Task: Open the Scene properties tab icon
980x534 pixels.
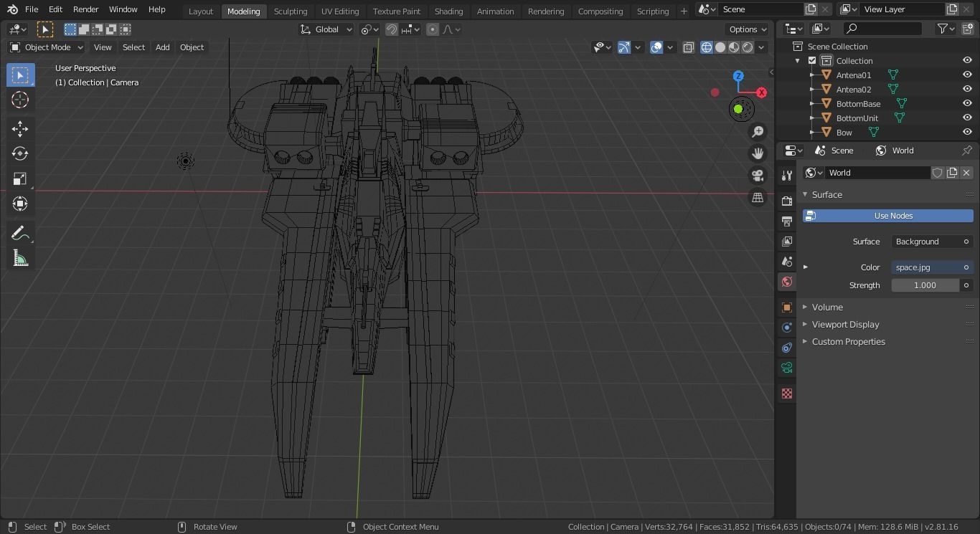Action: click(x=787, y=262)
